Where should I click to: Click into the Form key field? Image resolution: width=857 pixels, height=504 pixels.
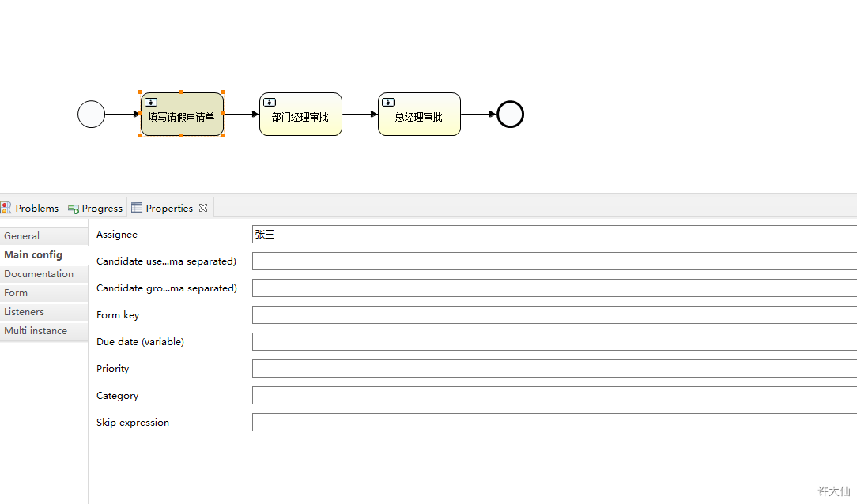(x=554, y=314)
